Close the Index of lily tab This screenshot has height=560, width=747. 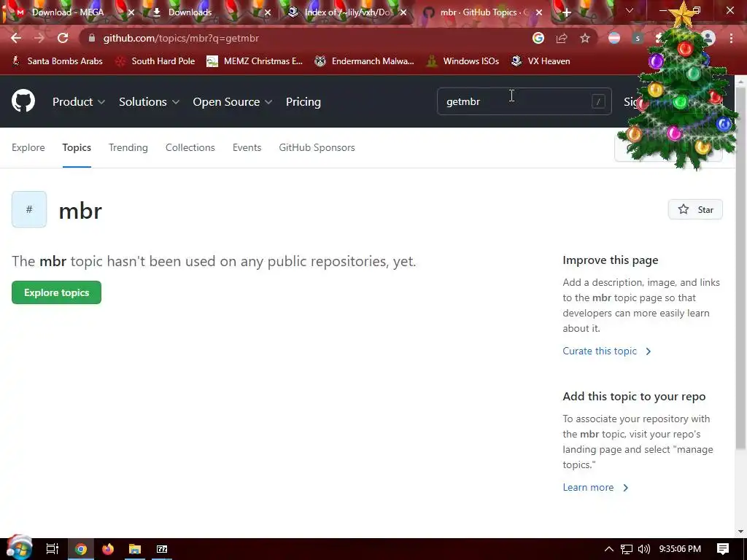pos(403,12)
